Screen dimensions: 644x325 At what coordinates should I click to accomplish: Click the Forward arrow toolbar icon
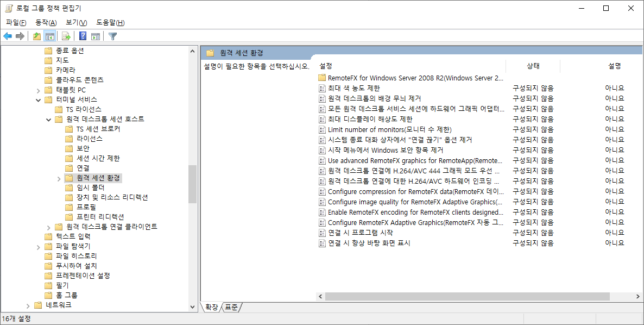20,36
